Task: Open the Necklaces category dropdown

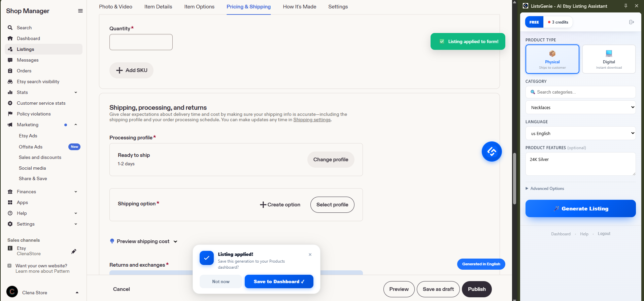Action: click(x=580, y=107)
